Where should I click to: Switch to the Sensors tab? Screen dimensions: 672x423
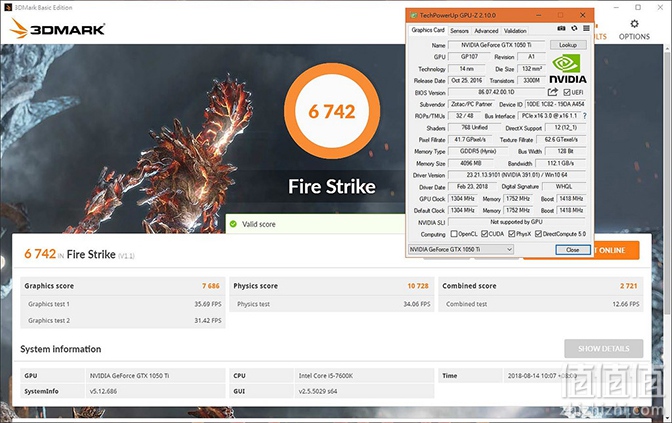click(x=459, y=31)
